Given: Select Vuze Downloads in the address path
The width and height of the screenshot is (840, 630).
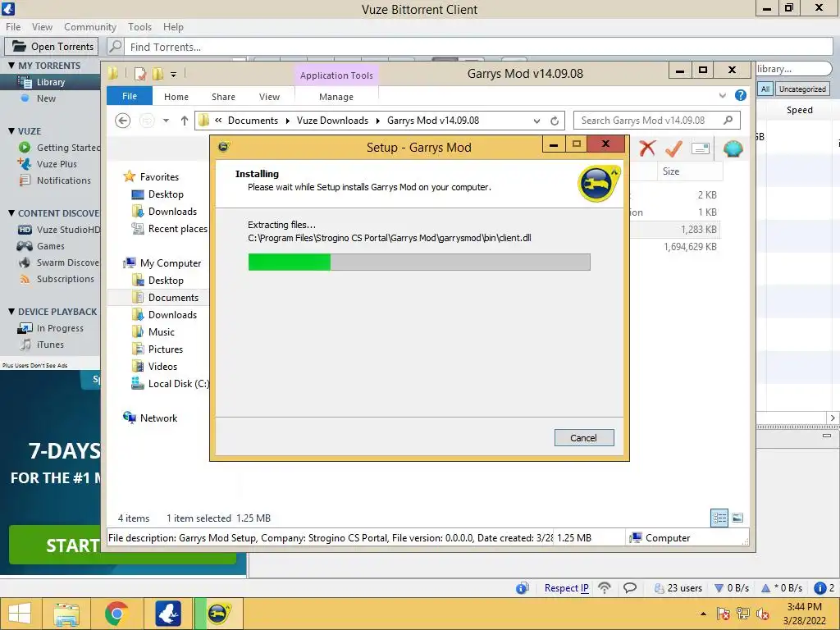Looking at the screenshot, I should click(x=332, y=121).
